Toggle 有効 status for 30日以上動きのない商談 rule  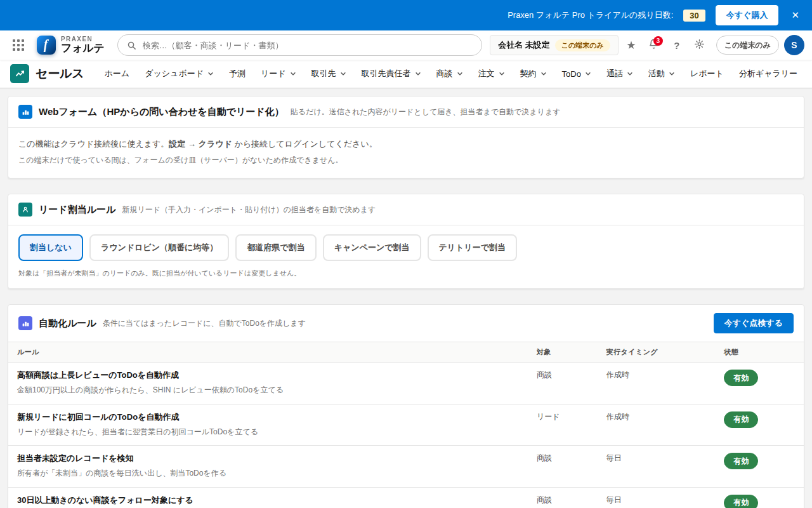[x=741, y=502]
